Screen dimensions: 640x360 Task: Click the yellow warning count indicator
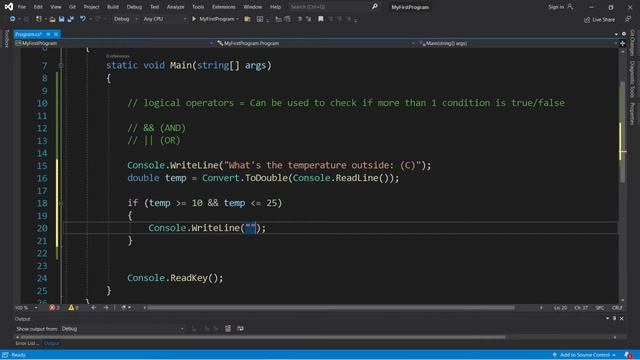pyautogui.click(x=73, y=308)
